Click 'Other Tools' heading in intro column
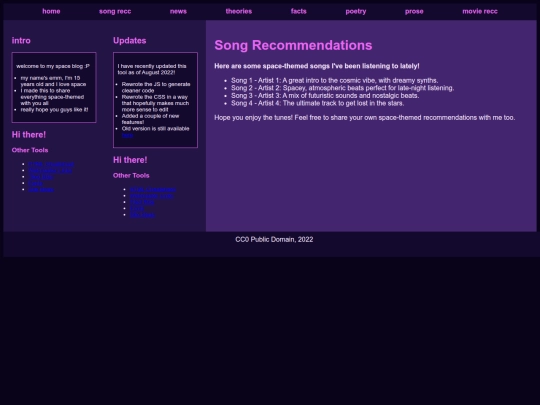Image resolution: width=540 pixels, height=405 pixels. click(30, 150)
